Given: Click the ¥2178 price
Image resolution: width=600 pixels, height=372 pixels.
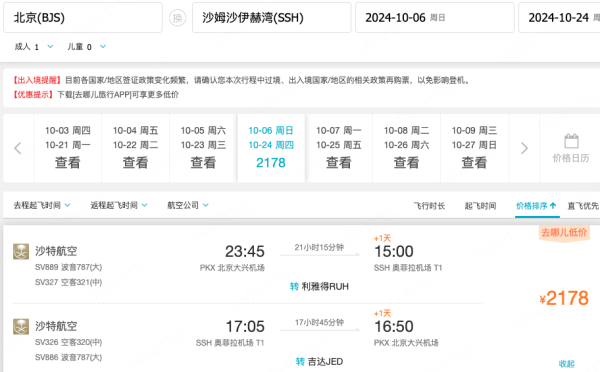Looking at the screenshot, I should [564, 298].
